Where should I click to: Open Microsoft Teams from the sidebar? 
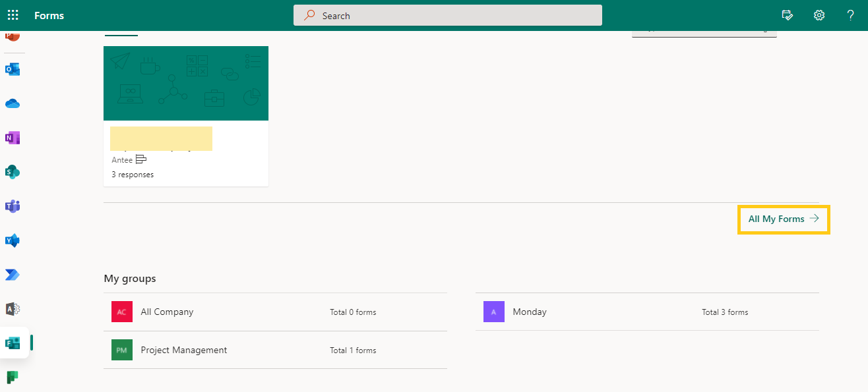13,206
